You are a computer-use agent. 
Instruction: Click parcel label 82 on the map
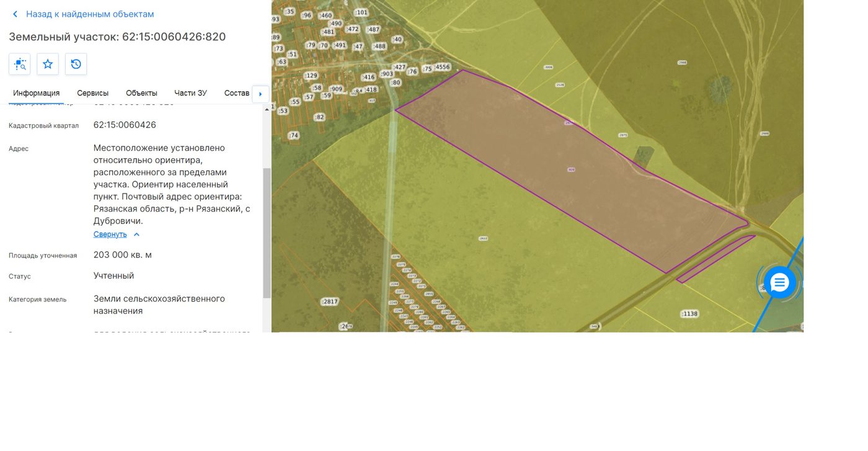coord(319,117)
